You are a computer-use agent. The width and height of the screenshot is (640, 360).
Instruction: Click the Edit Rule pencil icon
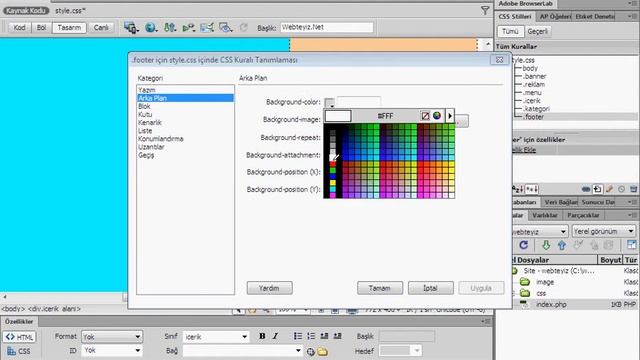[609, 189]
